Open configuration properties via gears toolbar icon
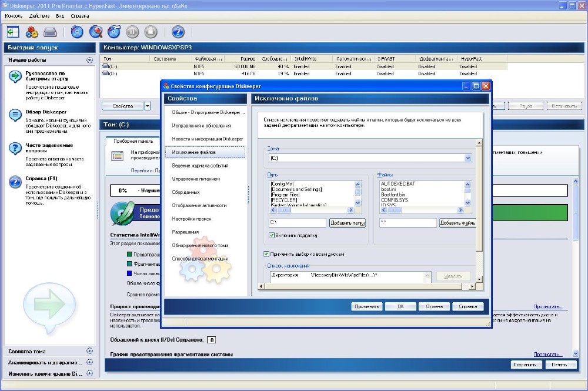588x391 pixels. [x=32, y=32]
